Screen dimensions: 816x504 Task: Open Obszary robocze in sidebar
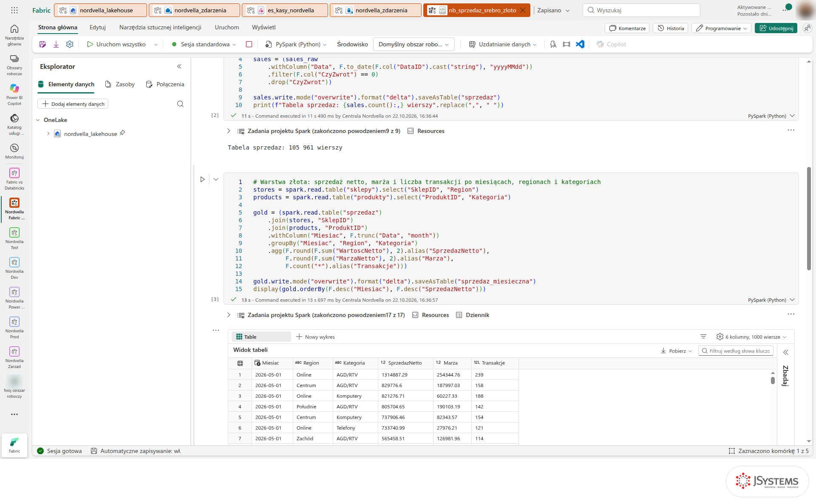click(x=14, y=65)
